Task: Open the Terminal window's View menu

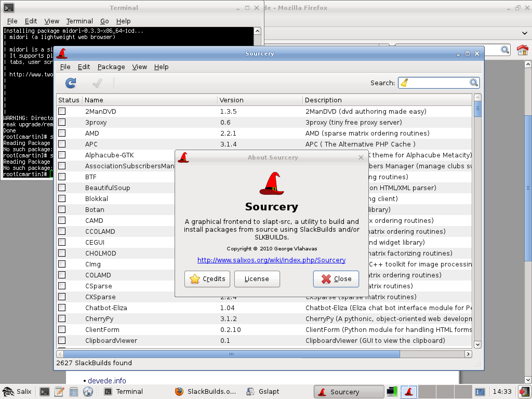Action: [51, 21]
